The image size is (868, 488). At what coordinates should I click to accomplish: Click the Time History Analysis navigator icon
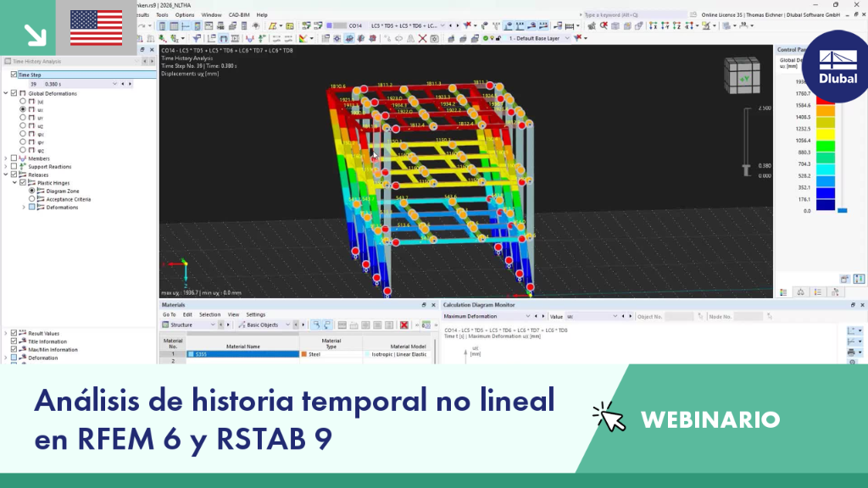click(x=8, y=61)
